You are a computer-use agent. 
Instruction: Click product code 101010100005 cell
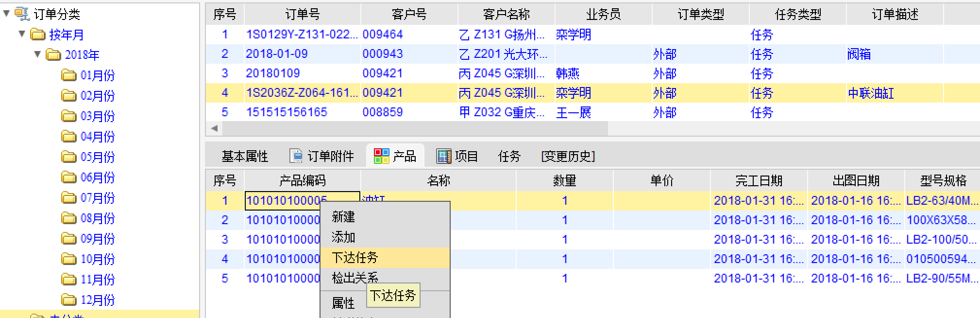click(302, 200)
